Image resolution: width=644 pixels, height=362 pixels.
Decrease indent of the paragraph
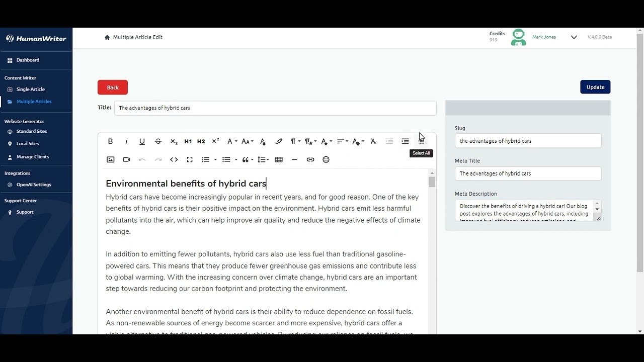click(x=389, y=141)
